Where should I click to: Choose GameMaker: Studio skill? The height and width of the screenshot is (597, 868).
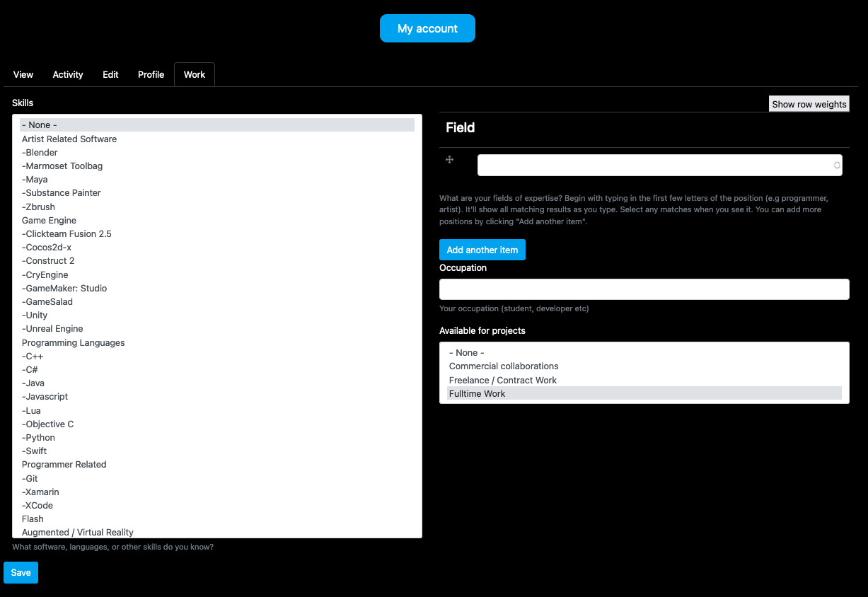click(217, 289)
